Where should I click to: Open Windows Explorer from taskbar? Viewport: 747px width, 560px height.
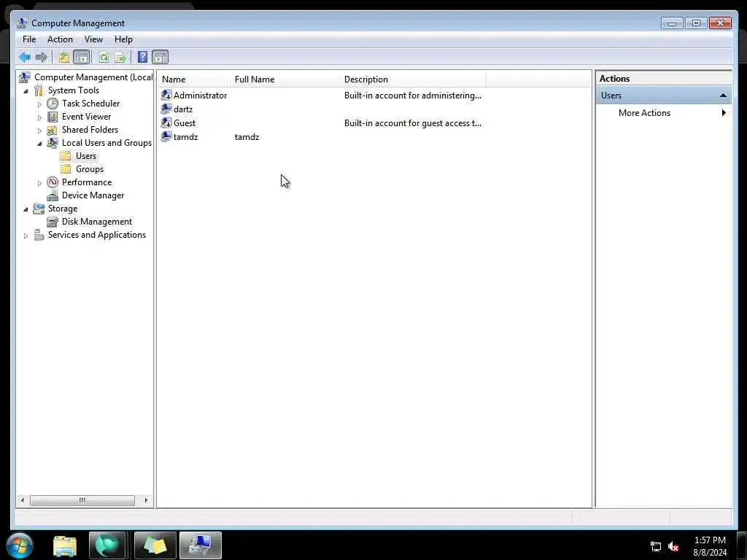[x=65, y=545]
